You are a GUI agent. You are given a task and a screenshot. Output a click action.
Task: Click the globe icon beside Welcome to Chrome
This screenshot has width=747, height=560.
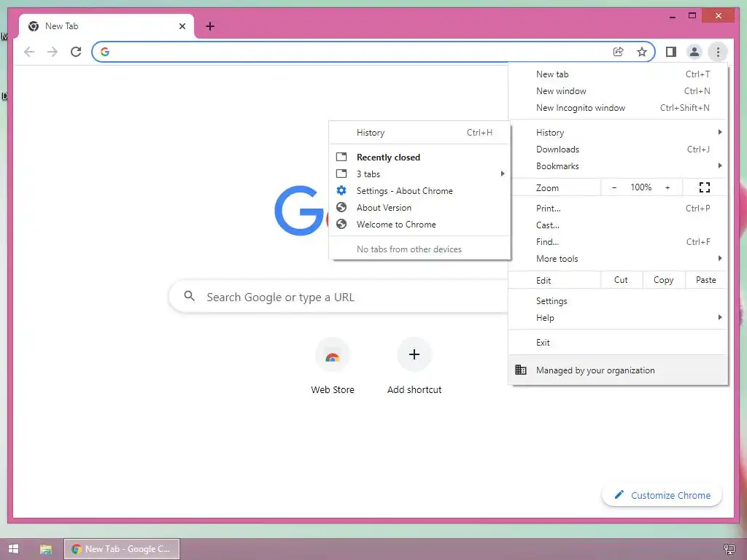[341, 224]
